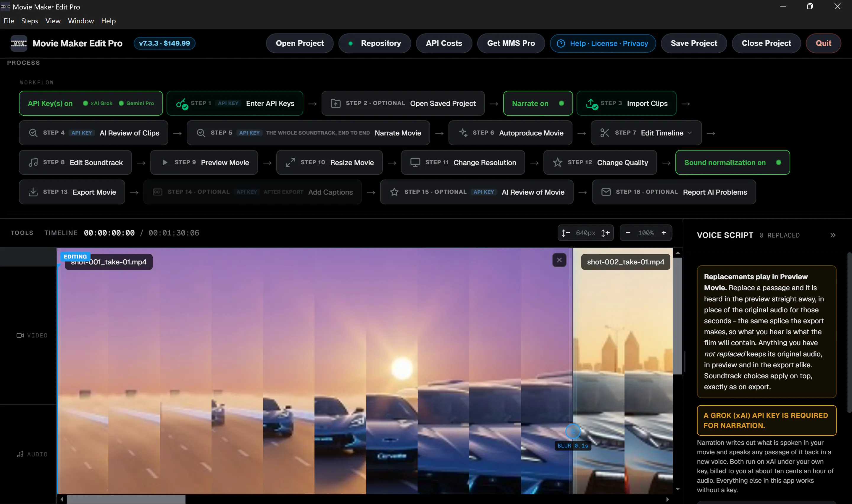Collapse the Voice Script panel
This screenshot has height=504, width=852.
[833, 235]
